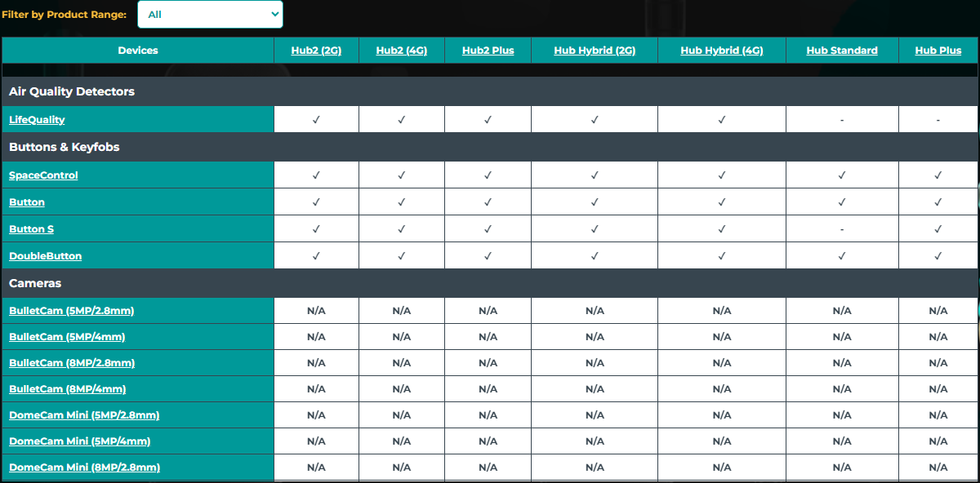Click the SpaceControl device link
The height and width of the screenshot is (483, 980).
[43, 175]
